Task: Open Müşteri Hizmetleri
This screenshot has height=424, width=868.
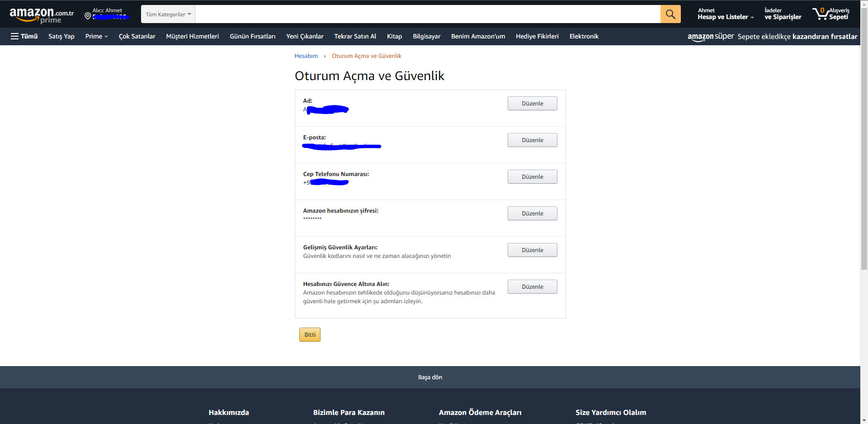Action: (x=193, y=36)
